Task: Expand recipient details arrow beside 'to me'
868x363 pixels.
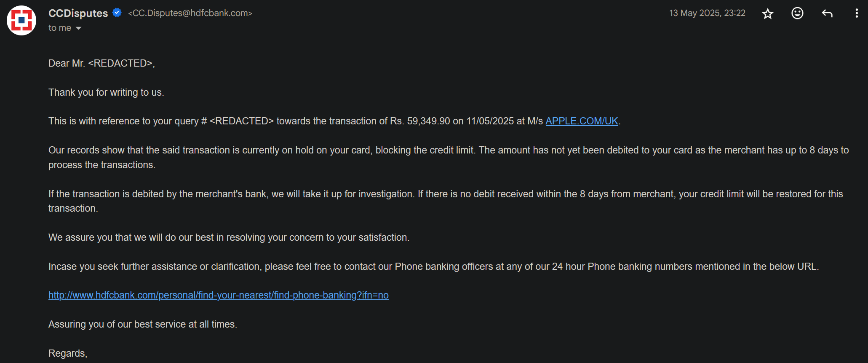Action: 78,28
